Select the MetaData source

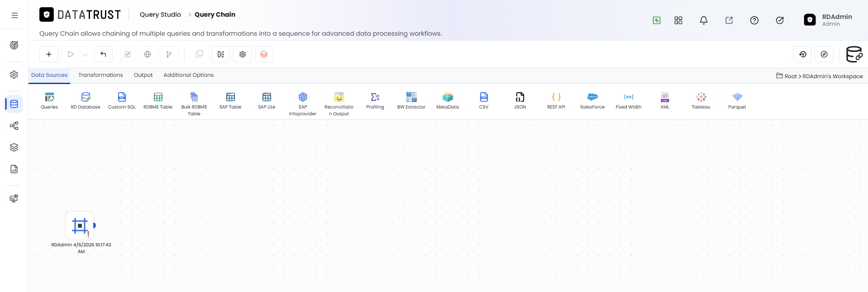pos(448,101)
